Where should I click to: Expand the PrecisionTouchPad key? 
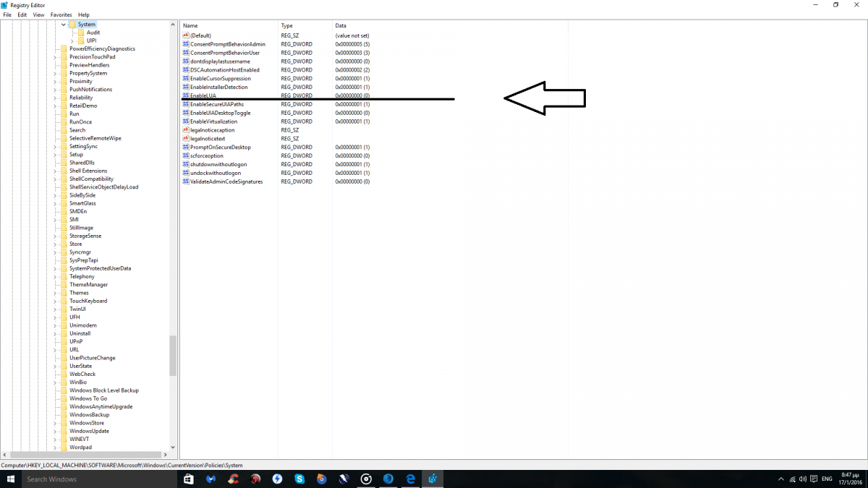click(55, 57)
